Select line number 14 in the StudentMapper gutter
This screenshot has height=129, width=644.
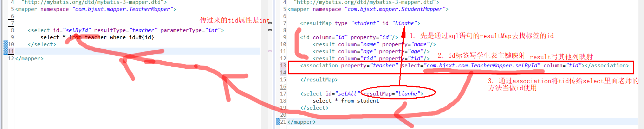point(283,73)
